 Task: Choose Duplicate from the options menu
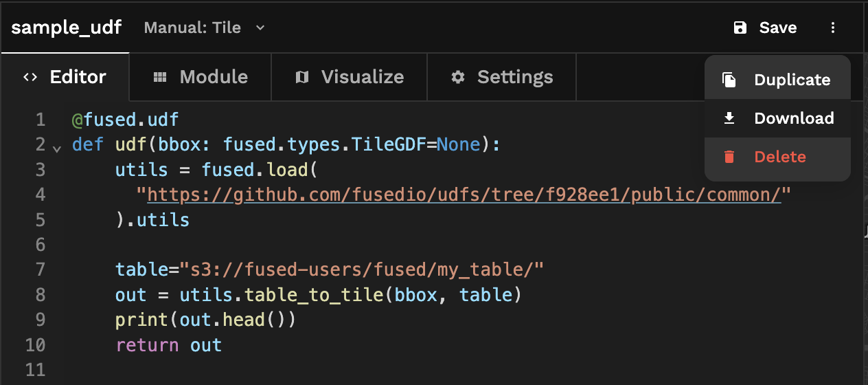[792, 80]
